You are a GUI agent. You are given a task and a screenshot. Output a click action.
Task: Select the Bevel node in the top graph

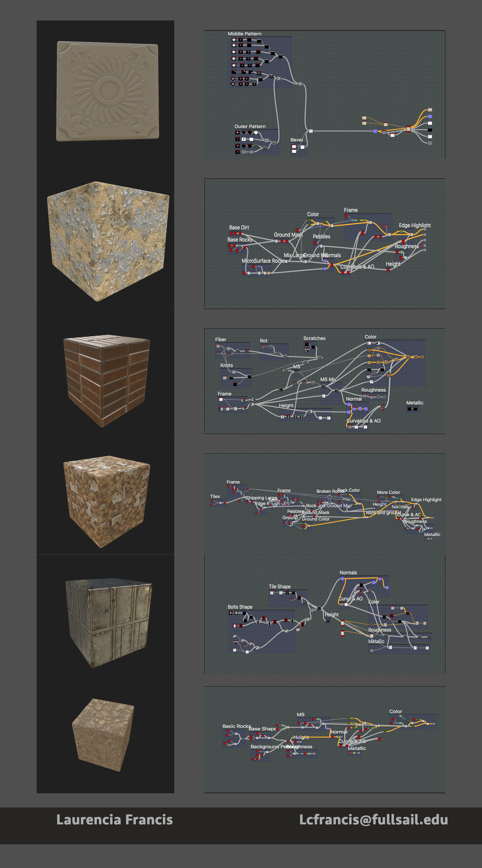tap(303, 147)
